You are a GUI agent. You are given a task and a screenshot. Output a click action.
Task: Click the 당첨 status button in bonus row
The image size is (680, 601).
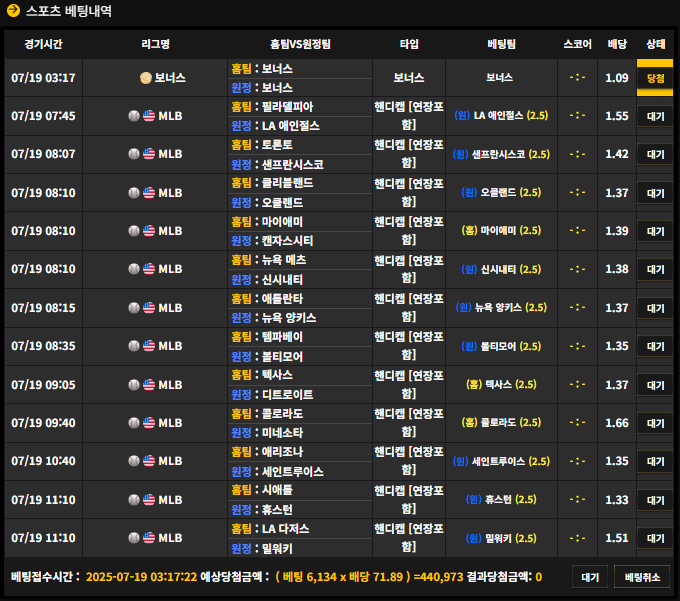655,78
